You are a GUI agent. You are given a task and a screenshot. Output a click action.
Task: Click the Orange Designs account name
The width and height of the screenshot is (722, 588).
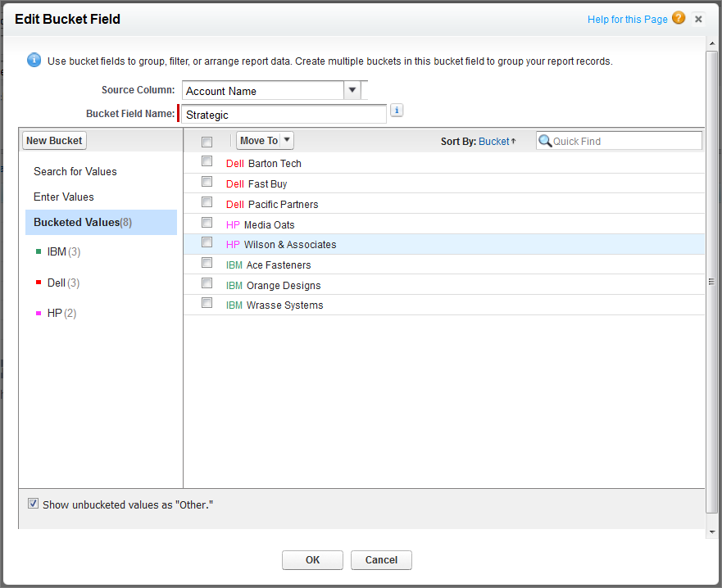click(x=284, y=285)
